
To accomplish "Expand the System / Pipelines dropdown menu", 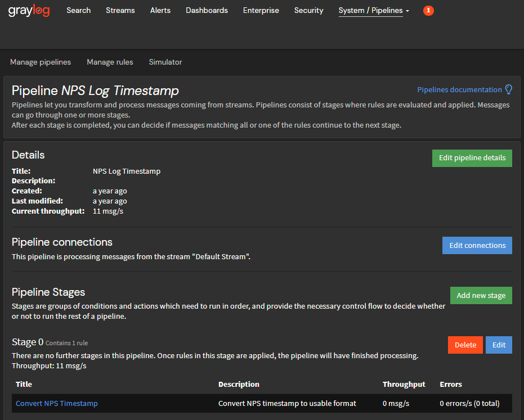I will (x=374, y=11).
